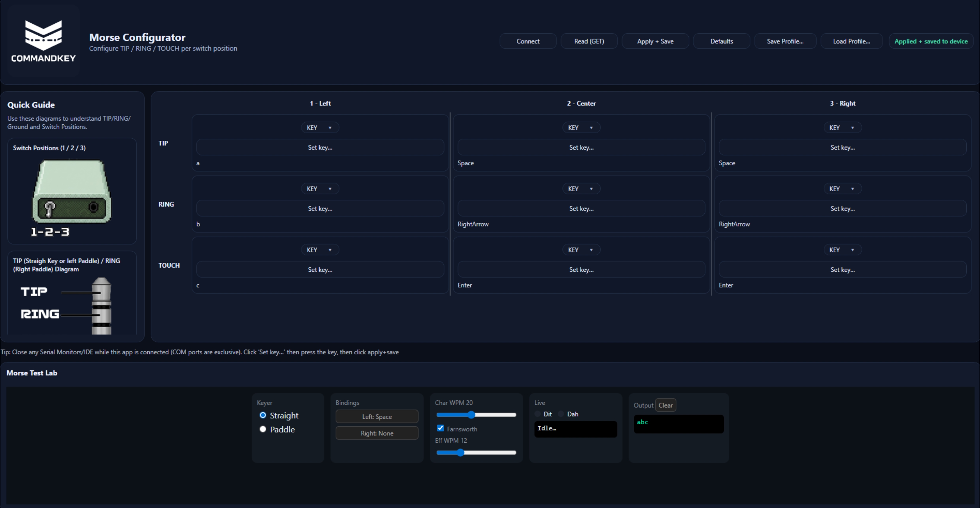Select the Straight keyer mode
Viewport: 980px width, 508px height.
click(x=263, y=415)
